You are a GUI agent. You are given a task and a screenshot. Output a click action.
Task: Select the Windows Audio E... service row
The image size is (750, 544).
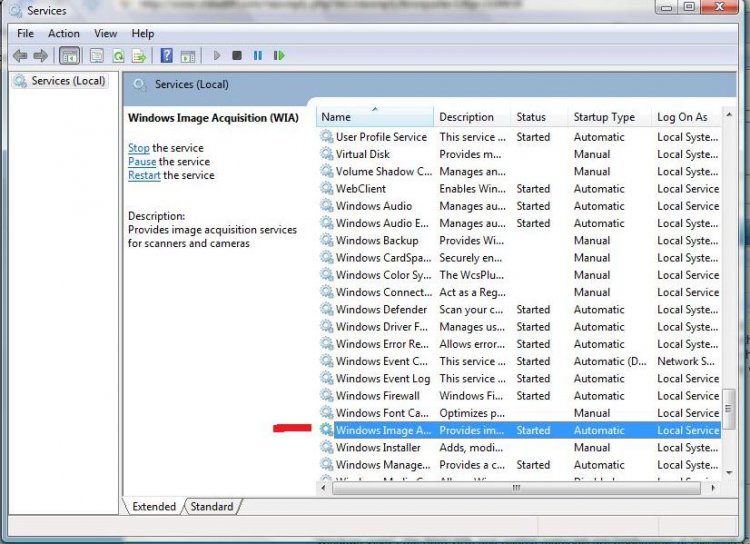pos(519,223)
